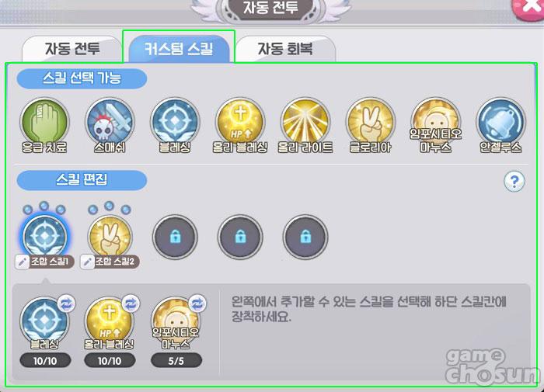544x392 pixels.
Task: Tap the first locked skill slot
Action: (x=175, y=237)
